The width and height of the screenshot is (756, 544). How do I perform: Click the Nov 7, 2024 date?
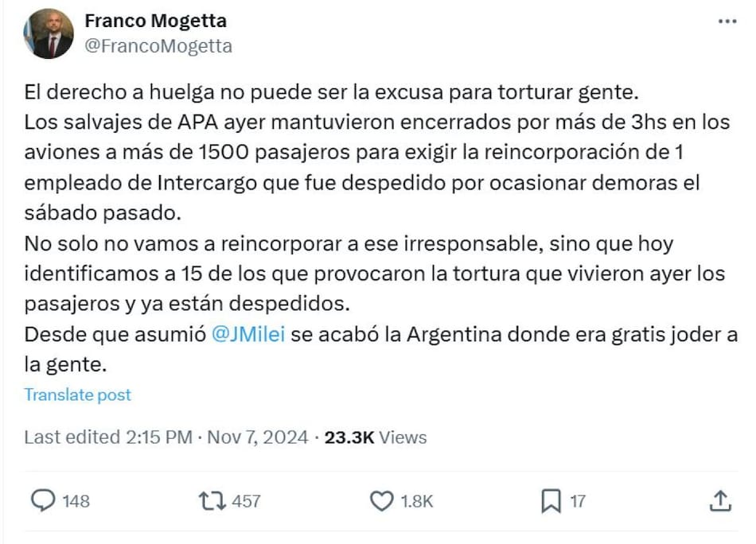click(258, 437)
